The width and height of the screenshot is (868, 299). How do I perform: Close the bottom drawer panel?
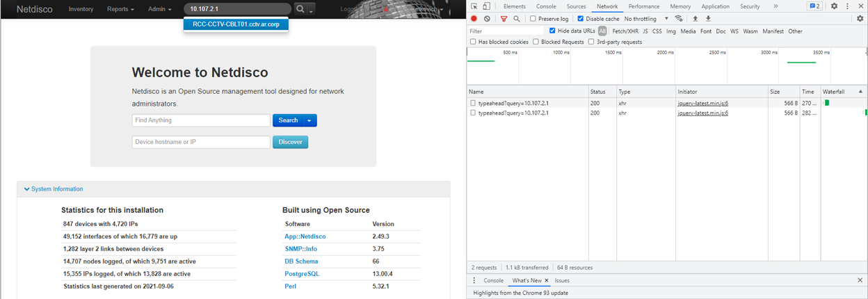point(860,280)
